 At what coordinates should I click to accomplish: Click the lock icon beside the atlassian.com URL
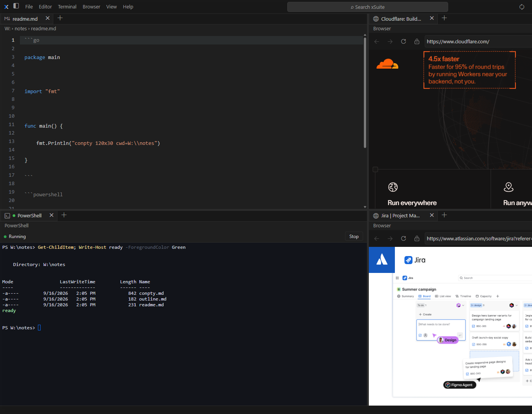click(x=417, y=238)
